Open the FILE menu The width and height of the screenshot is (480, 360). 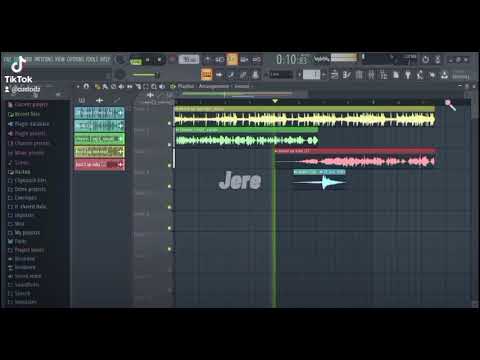tap(7, 60)
